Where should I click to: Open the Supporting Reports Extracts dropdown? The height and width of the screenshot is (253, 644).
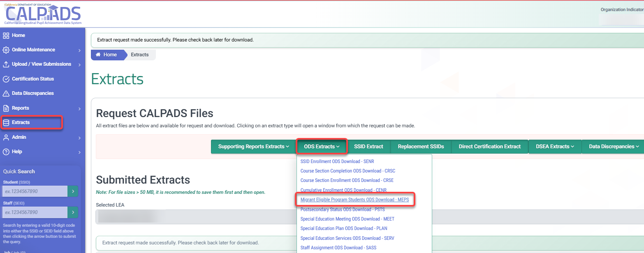(253, 147)
